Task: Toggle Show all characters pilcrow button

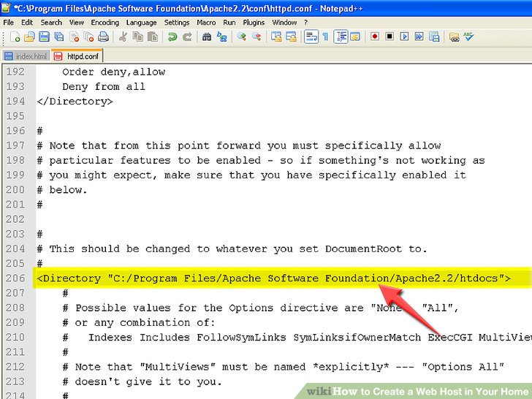Action: tap(325, 37)
